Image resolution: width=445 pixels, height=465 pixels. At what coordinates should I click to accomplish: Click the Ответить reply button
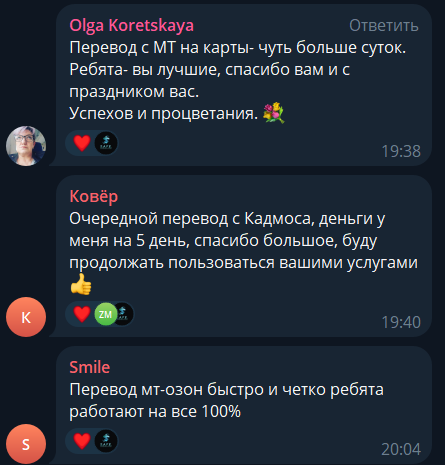pos(384,26)
